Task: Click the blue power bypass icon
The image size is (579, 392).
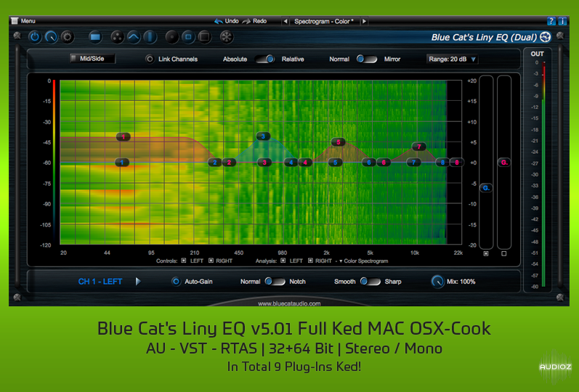Action: 33,36
